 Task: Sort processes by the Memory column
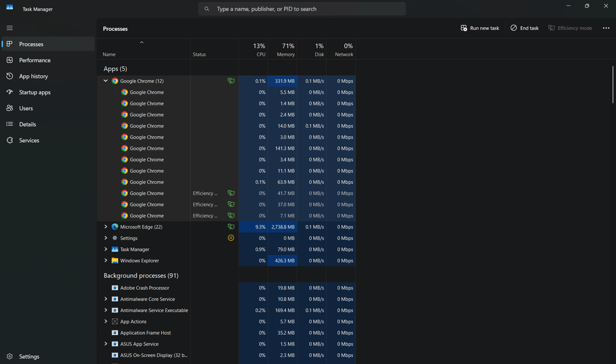pos(282,49)
